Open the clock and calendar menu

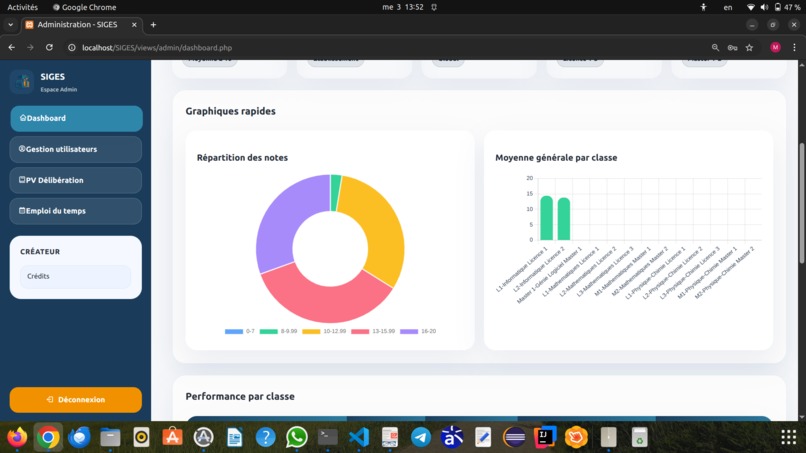pos(403,7)
